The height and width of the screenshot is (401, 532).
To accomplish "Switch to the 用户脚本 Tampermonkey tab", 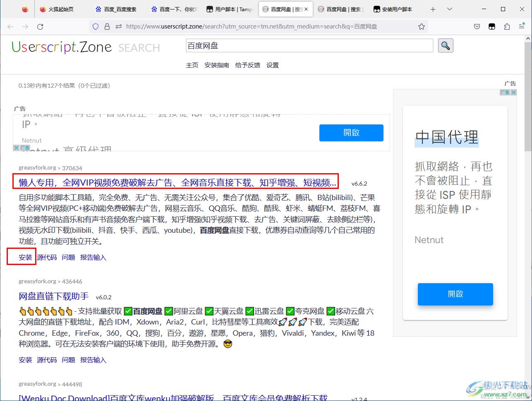I will (x=230, y=9).
